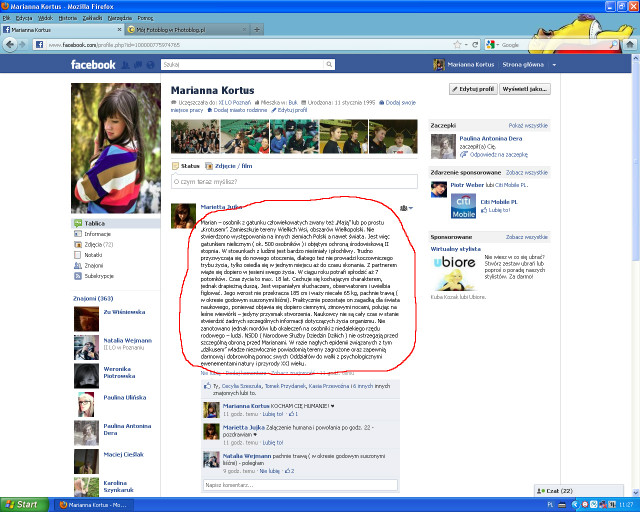
Task: Click the Marietta Jujka post author name
Action: (221, 207)
